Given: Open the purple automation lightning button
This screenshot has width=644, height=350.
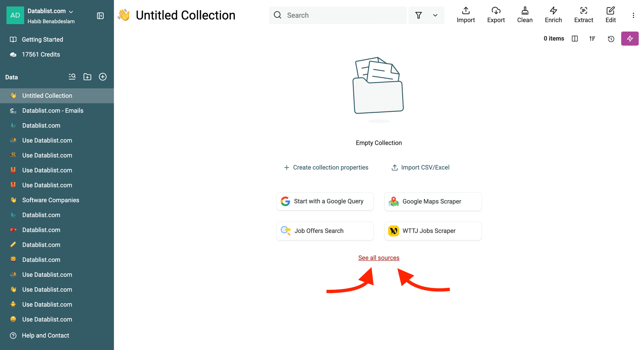Looking at the screenshot, I should [x=630, y=39].
